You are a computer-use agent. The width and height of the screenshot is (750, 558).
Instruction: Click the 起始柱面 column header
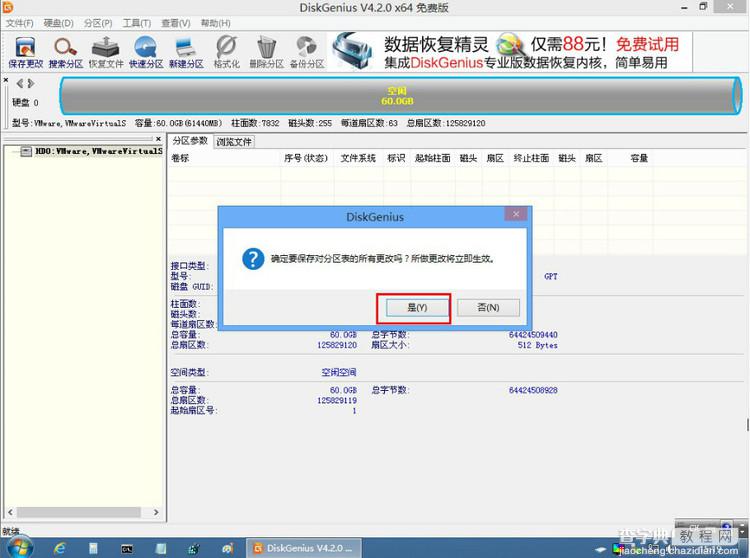432,158
